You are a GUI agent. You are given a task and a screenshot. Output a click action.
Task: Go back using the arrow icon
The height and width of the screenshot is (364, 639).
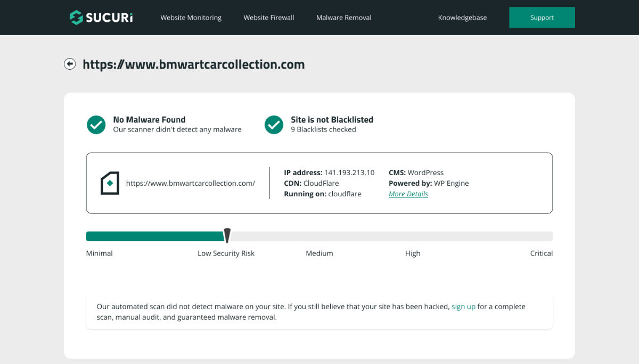(70, 64)
